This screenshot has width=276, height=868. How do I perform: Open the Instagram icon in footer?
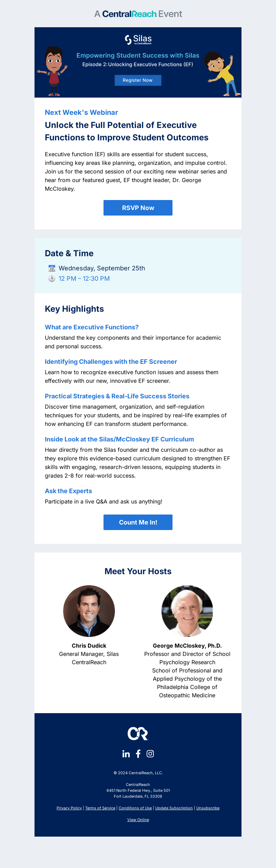pos(150,754)
